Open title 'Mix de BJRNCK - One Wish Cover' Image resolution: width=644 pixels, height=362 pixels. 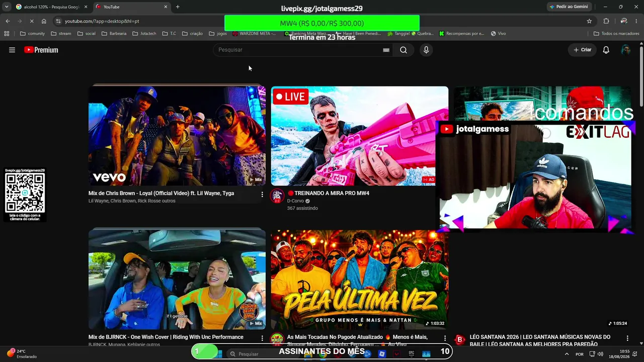click(x=166, y=337)
